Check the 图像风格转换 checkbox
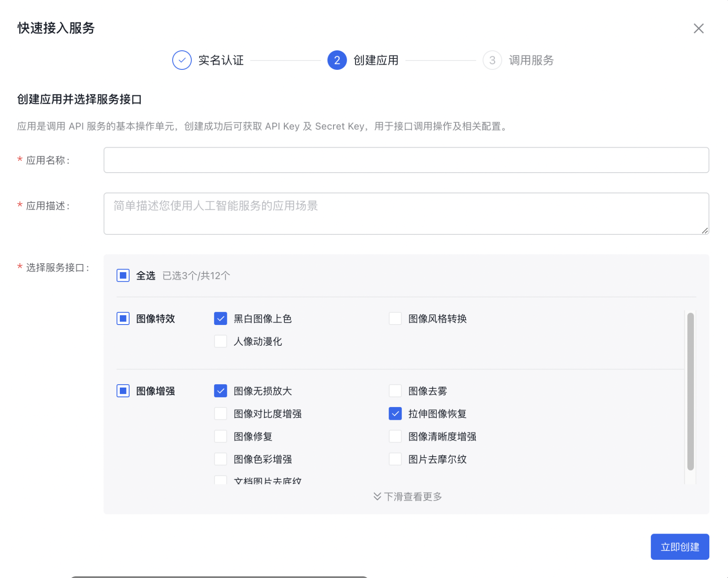This screenshot has width=728, height=578. 395,319
